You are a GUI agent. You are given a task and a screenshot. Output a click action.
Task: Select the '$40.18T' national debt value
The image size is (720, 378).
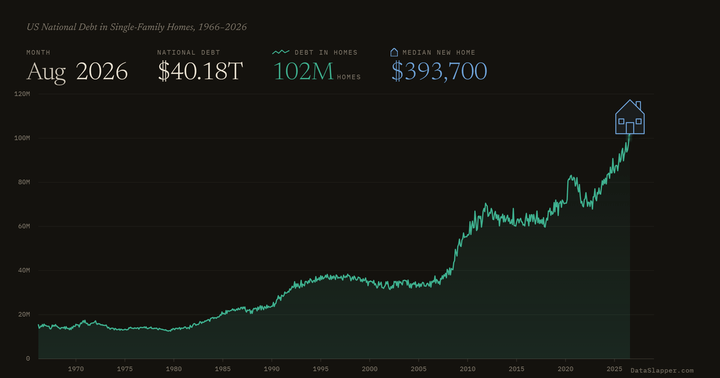pos(200,72)
